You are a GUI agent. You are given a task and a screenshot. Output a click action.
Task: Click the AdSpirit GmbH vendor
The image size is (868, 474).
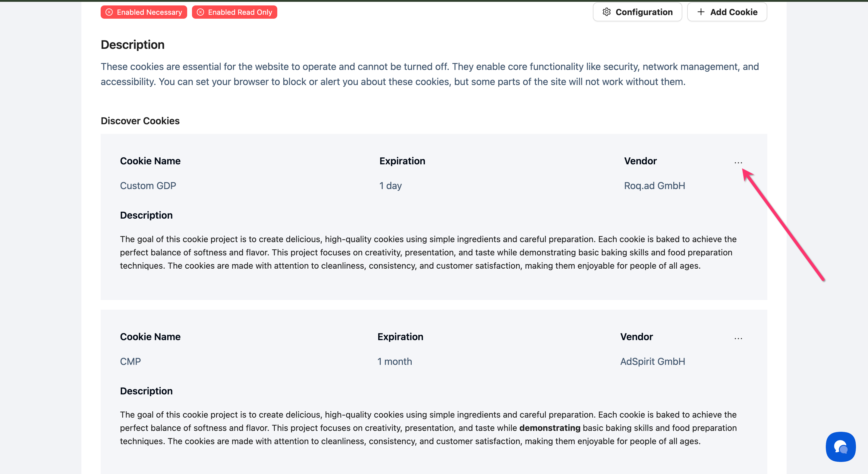coord(652,362)
